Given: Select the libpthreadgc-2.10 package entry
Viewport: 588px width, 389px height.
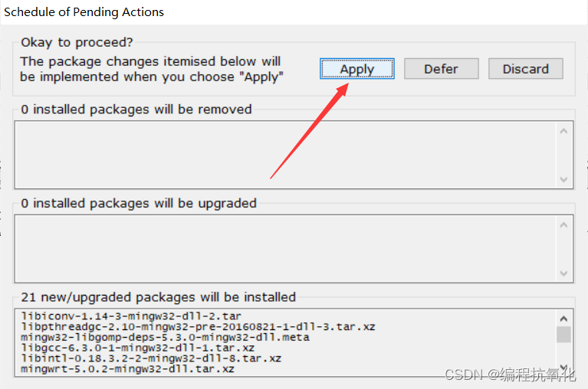Looking at the screenshot, I should tap(198, 327).
